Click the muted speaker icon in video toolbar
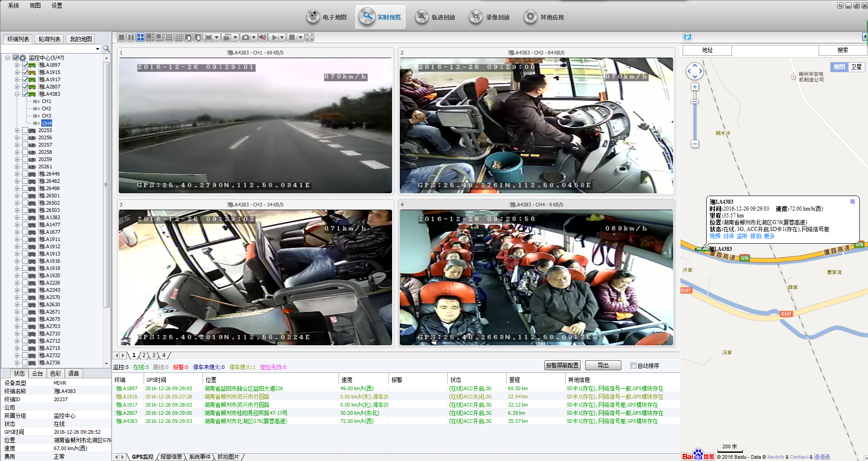Screen dimensions: 868x461 (x=262, y=37)
